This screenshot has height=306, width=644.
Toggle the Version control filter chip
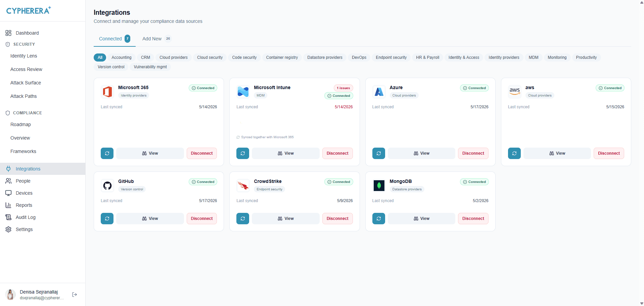111,67
